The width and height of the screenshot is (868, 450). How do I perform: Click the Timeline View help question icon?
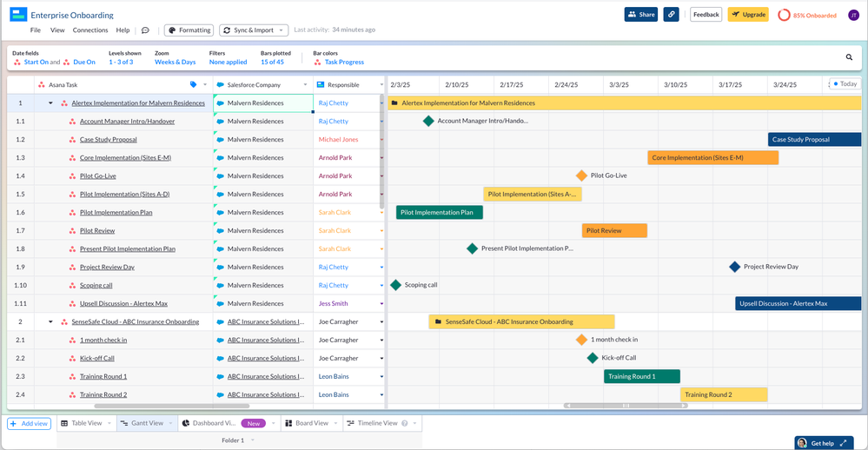pos(405,423)
